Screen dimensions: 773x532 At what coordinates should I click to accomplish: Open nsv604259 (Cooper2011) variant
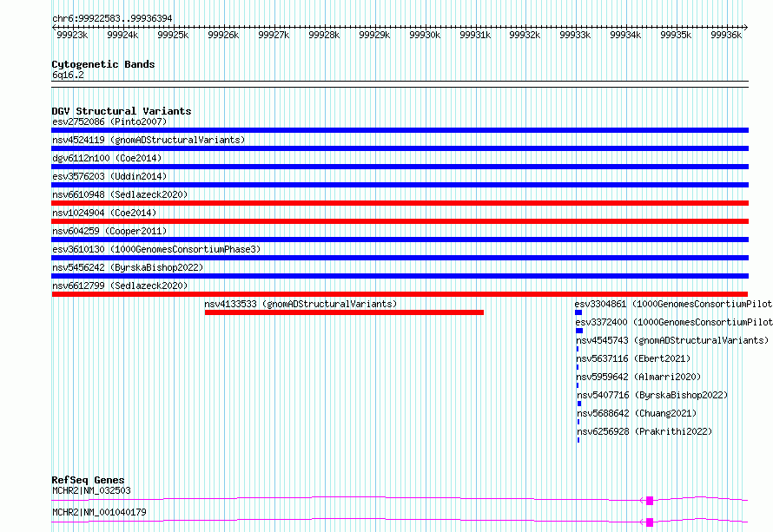109,231
